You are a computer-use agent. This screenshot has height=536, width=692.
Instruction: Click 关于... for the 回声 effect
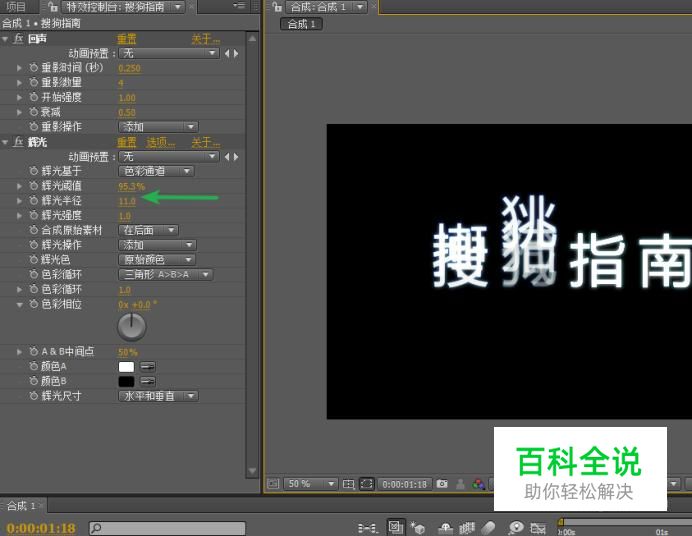(205, 39)
